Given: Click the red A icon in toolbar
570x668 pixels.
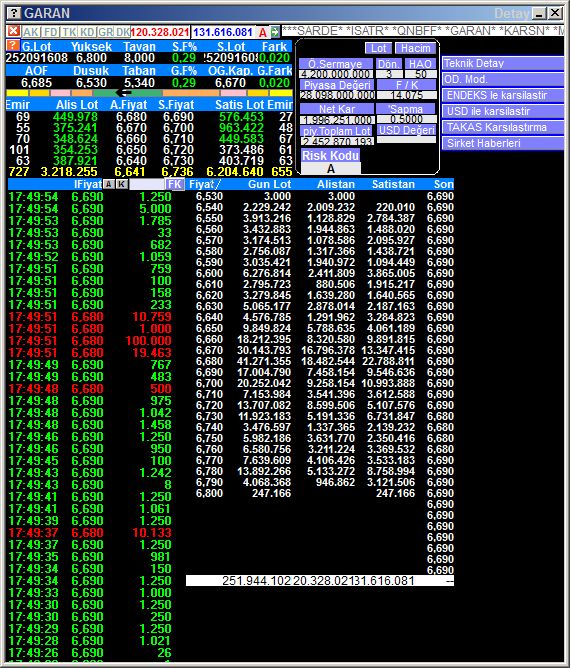Looking at the screenshot, I should [263, 32].
